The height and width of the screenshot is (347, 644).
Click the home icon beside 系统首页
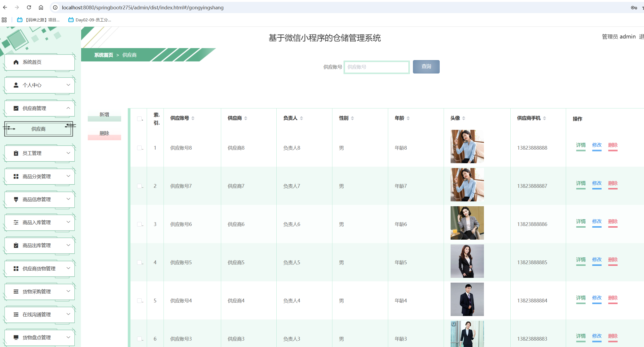[16, 62]
